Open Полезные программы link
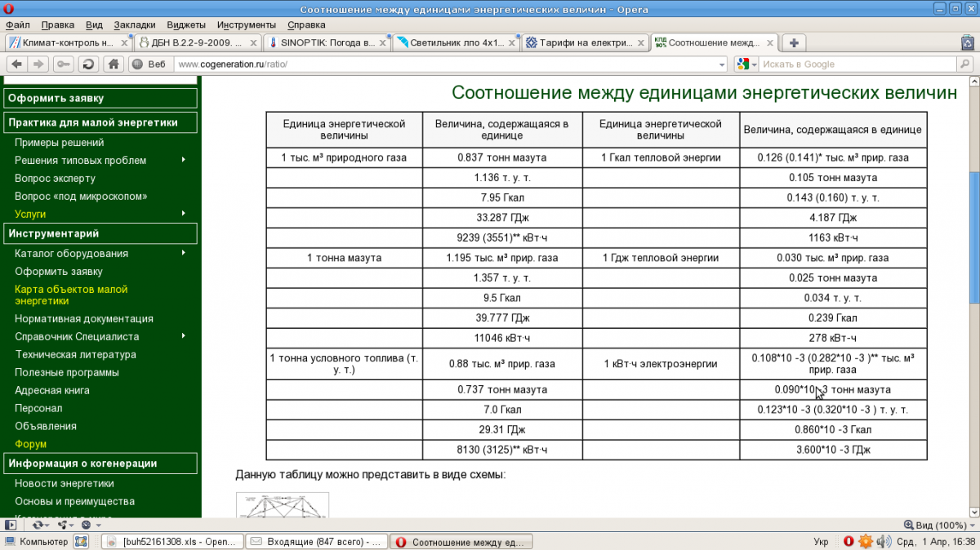 67,372
